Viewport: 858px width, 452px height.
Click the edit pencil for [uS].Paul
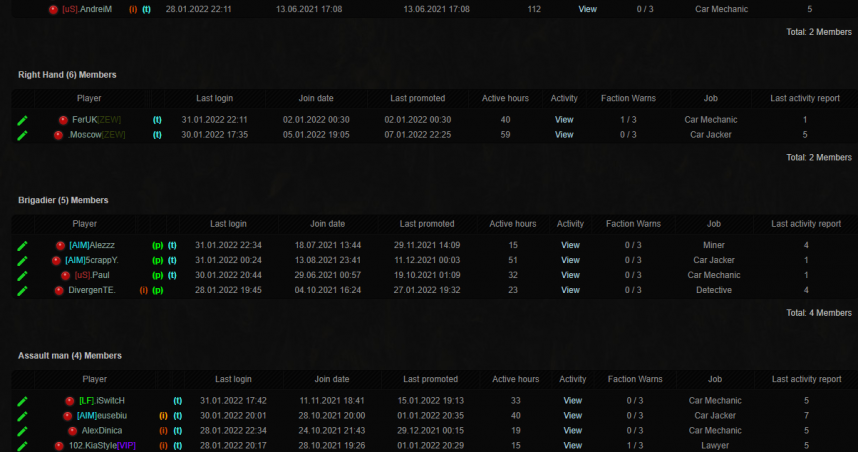pos(22,276)
